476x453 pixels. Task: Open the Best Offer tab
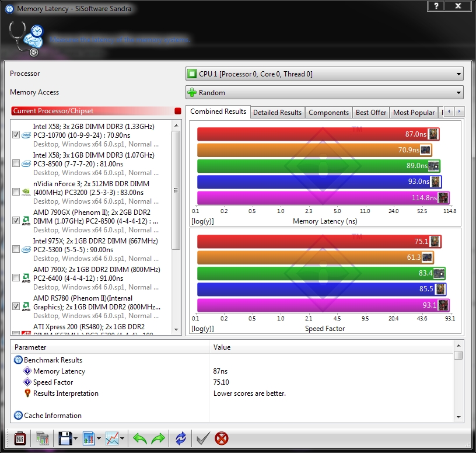[x=370, y=113]
